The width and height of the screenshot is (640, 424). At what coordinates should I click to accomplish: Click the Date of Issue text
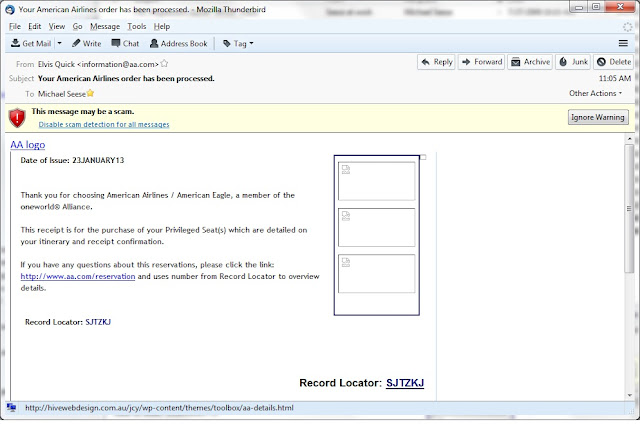click(72, 160)
